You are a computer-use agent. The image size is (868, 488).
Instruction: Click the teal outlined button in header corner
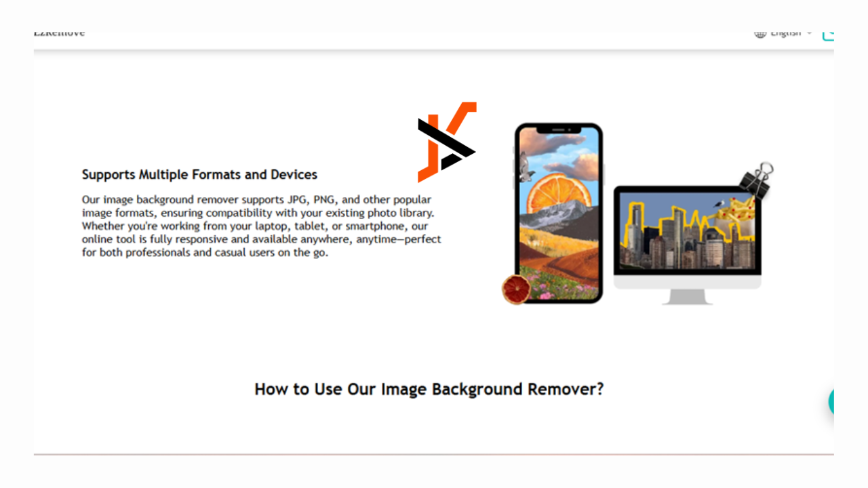(828, 35)
